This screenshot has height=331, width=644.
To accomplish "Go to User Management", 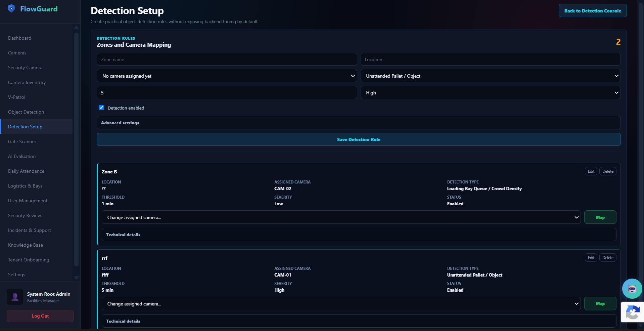I will pos(36,201).
